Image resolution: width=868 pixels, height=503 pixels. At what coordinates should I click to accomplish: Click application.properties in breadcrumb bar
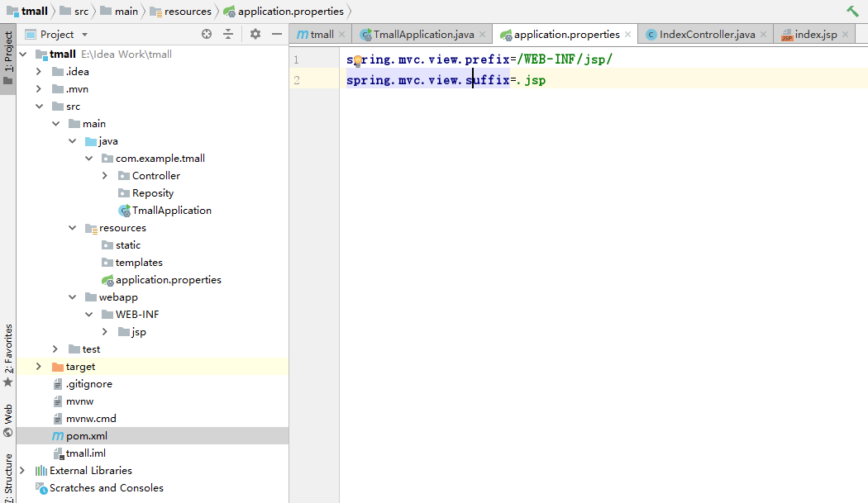click(284, 11)
